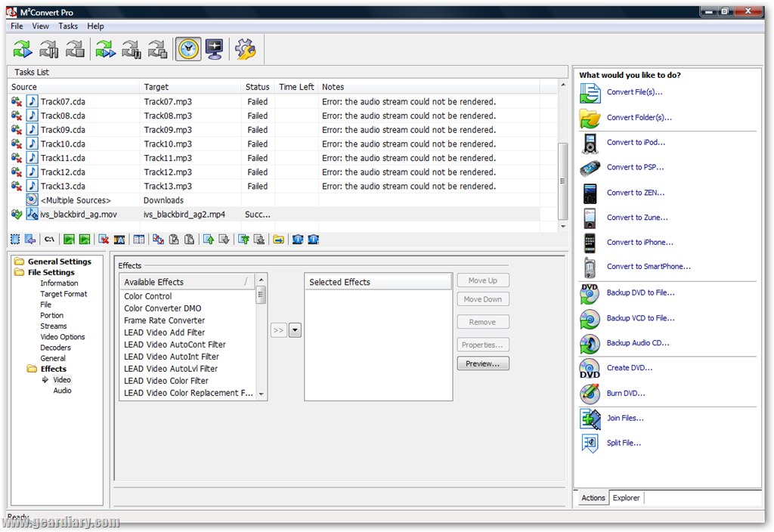This screenshot has width=774, height=532.
Task: Click the Tasks List down scroll arrow
Action: (x=562, y=226)
